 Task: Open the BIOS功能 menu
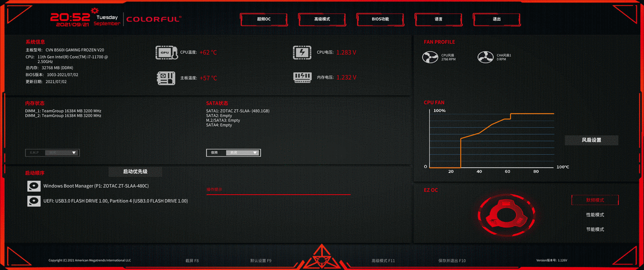(380, 19)
